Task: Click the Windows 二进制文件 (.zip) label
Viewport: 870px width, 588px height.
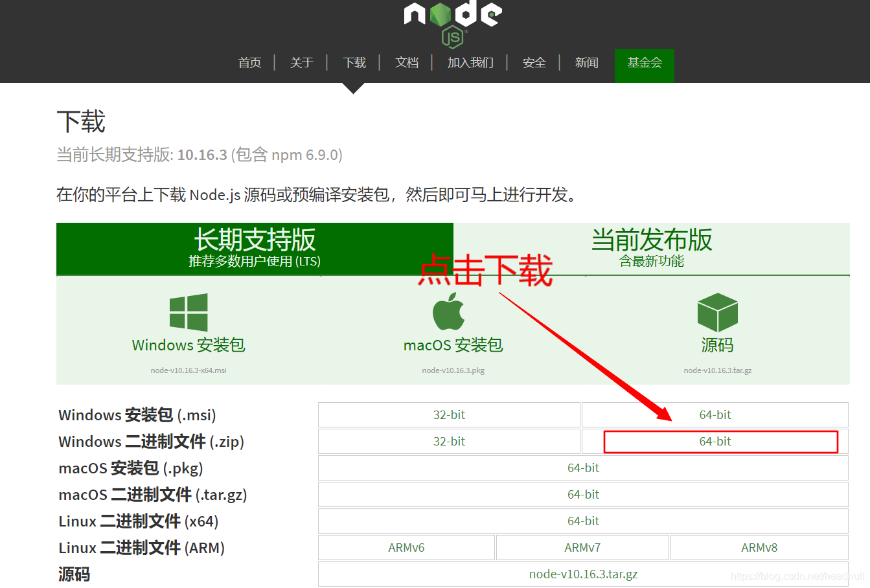Action: (x=152, y=442)
